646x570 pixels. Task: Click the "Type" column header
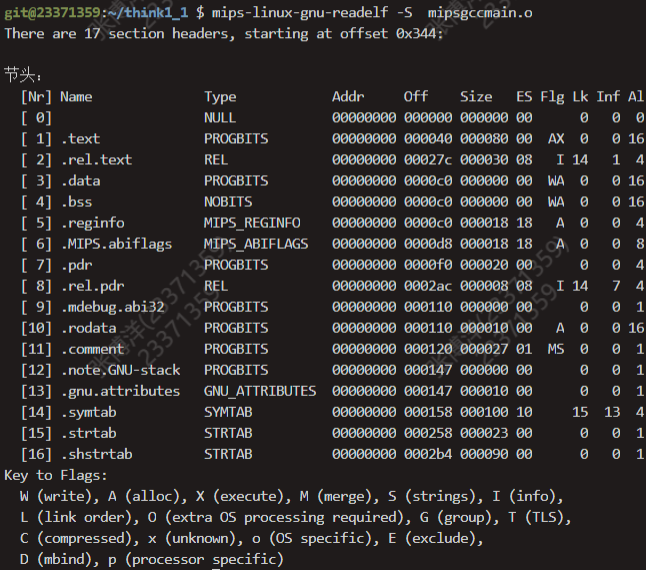220,97
